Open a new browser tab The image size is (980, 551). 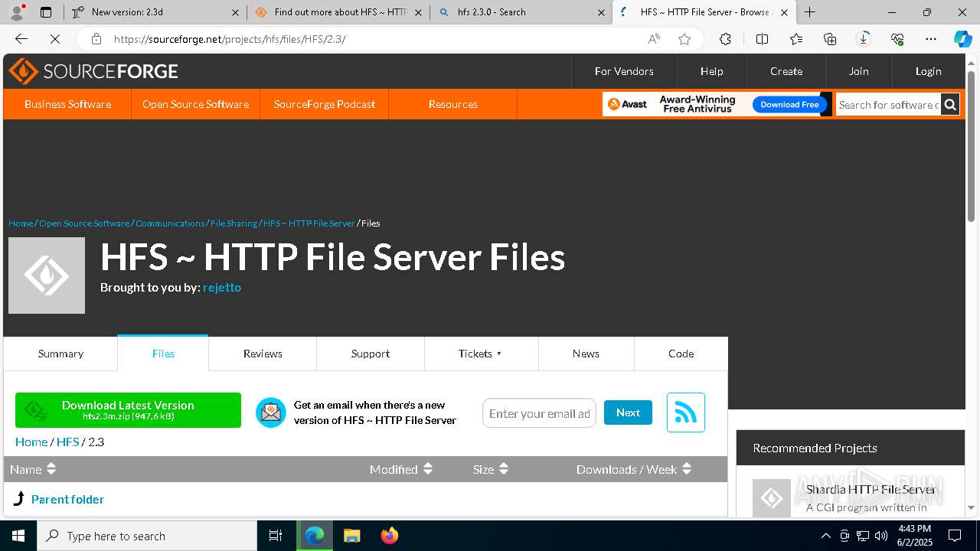[809, 12]
